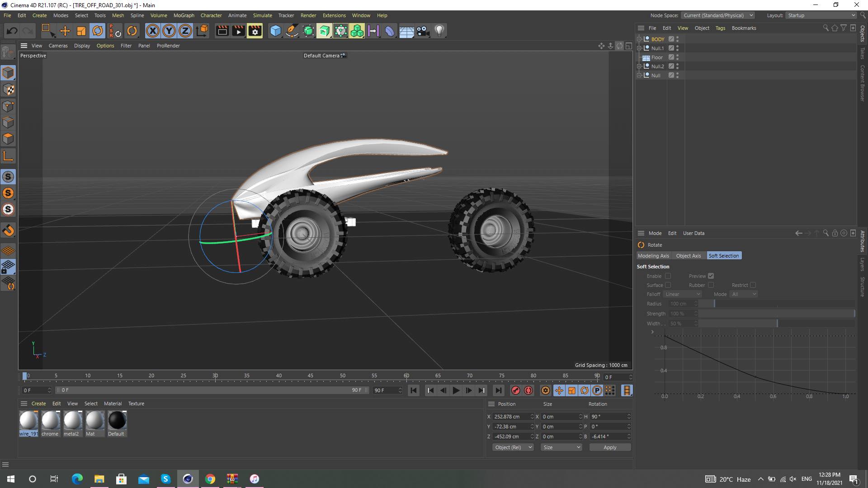Viewport: 868px width, 488px height.
Task: Open Object manager Tags menu
Action: tap(720, 28)
